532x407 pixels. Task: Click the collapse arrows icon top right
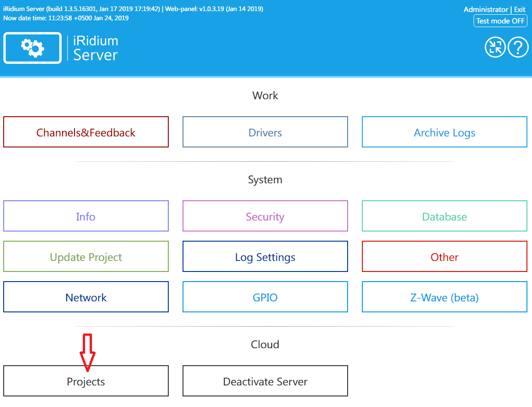pos(495,47)
